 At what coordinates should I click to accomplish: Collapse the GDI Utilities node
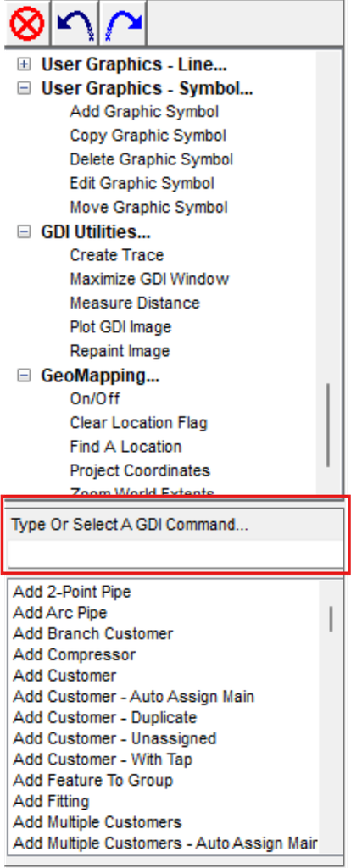(x=24, y=232)
